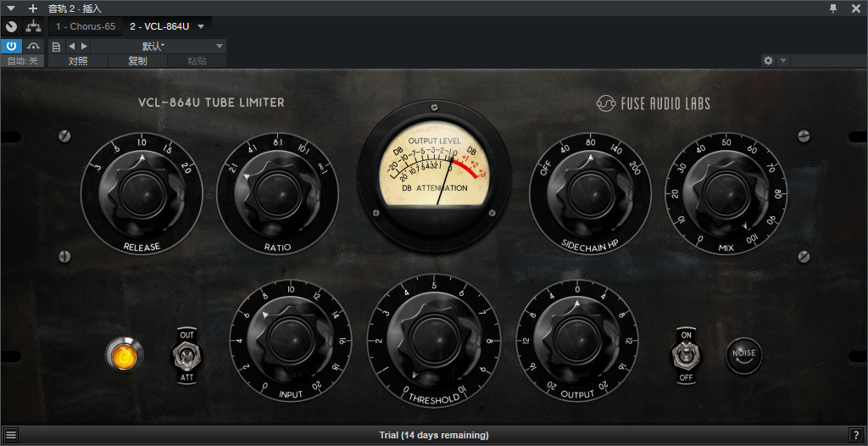868x446 pixels.
Task: Go to next preset arrow
Action: [x=84, y=47]
